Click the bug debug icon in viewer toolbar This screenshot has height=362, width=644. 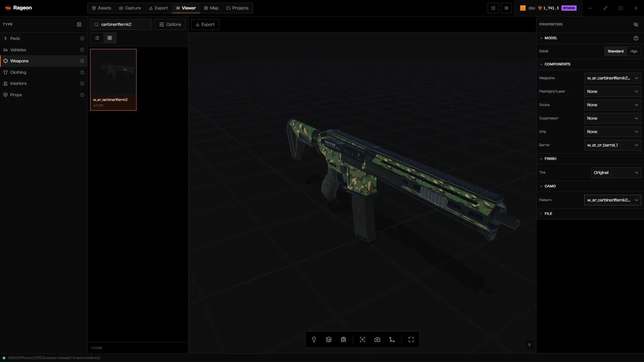click(x=343, y=340)
